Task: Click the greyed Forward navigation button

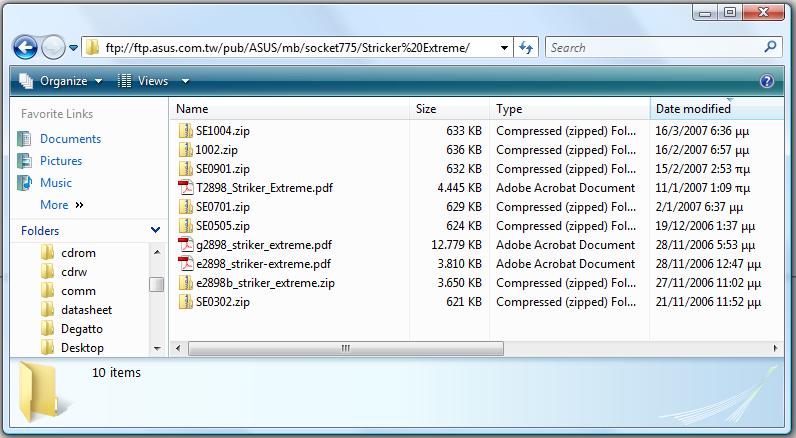Action: [53, 48]
